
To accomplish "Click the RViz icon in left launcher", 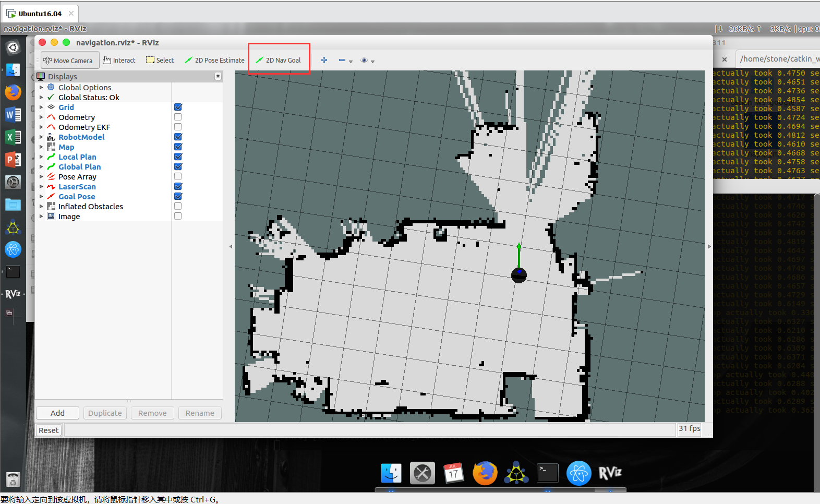I will 13,294.
